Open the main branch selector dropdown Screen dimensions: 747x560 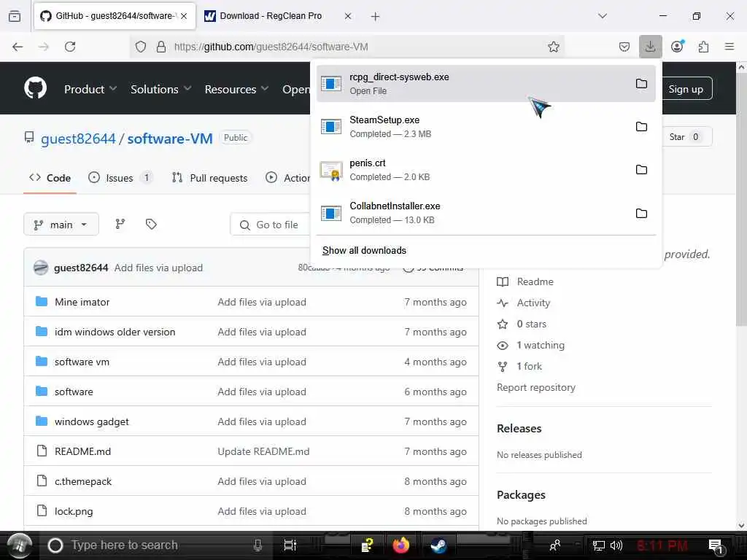[x=61, y=225]
